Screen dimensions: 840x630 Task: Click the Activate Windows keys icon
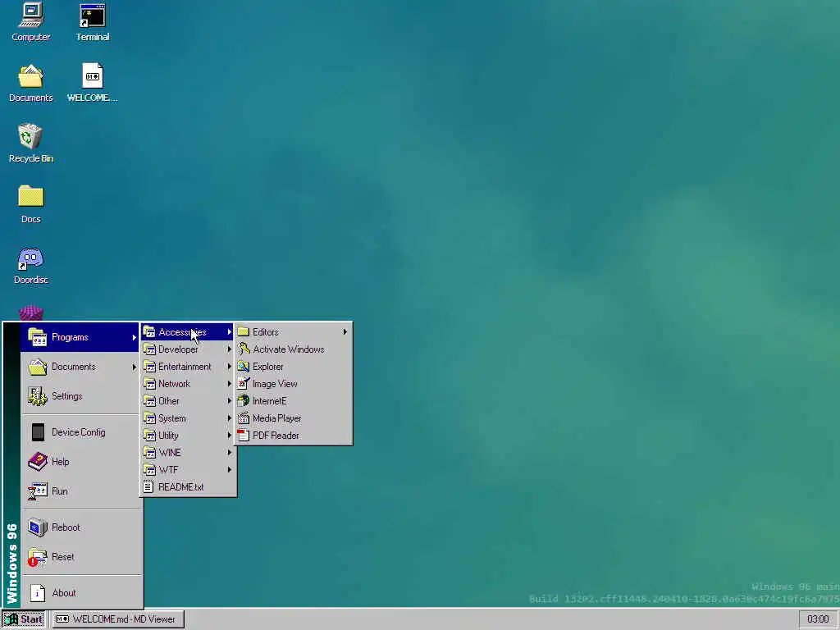(244, 349)
